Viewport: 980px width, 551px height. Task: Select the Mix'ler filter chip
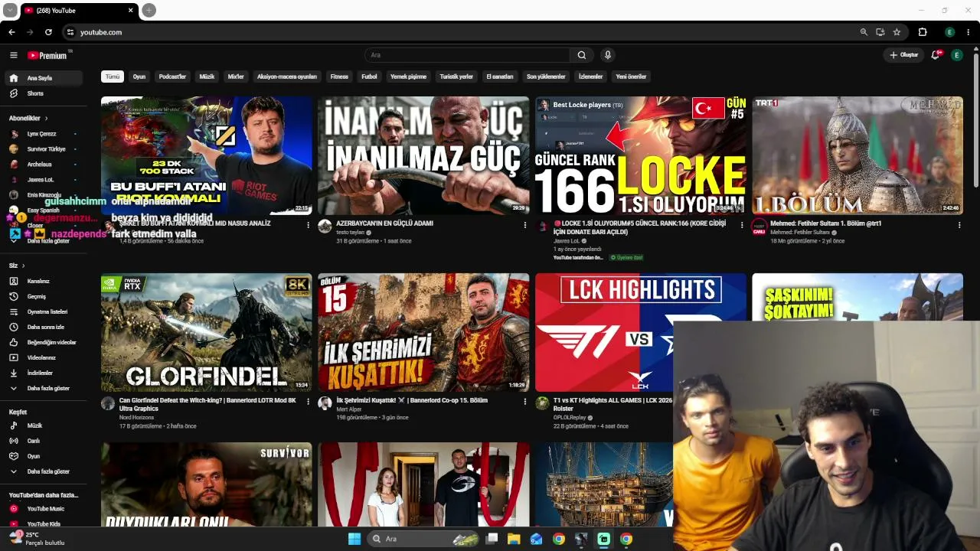[x=236, y=77]
